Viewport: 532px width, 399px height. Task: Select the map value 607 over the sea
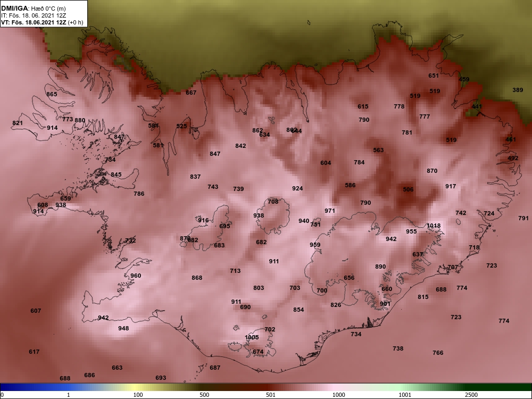point(36,311)
